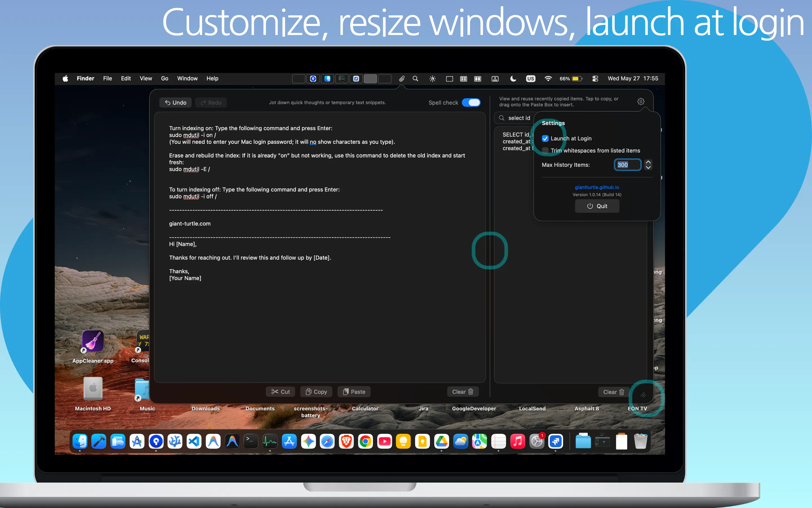Open US input source menu
This screenshot has height=508, width=812.
click(531, 79)
